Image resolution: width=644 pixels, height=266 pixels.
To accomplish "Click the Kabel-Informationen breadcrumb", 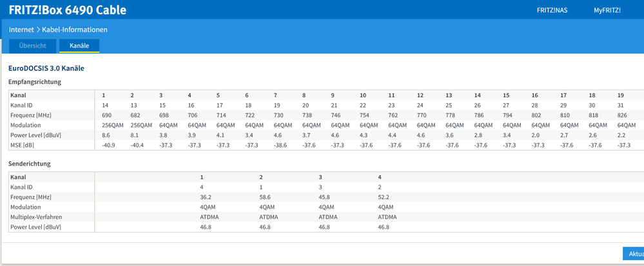I will pyautogui.click(x=75, y=30).
